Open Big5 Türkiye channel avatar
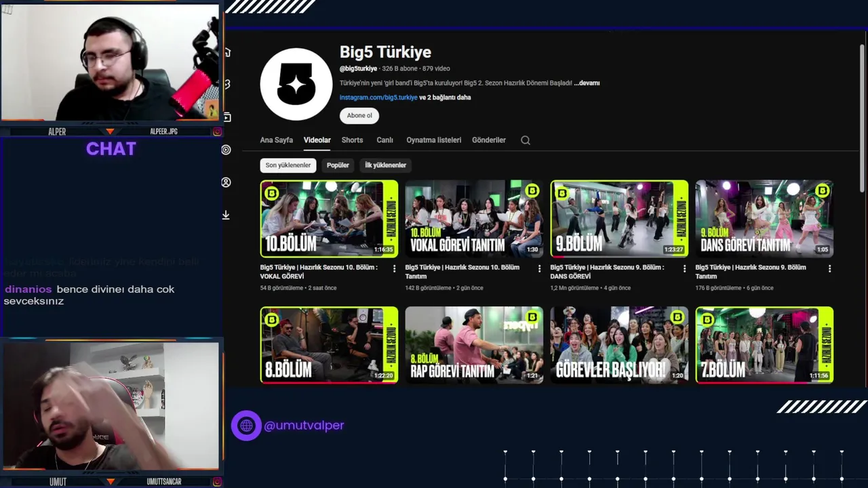 (x=296, y=84)
